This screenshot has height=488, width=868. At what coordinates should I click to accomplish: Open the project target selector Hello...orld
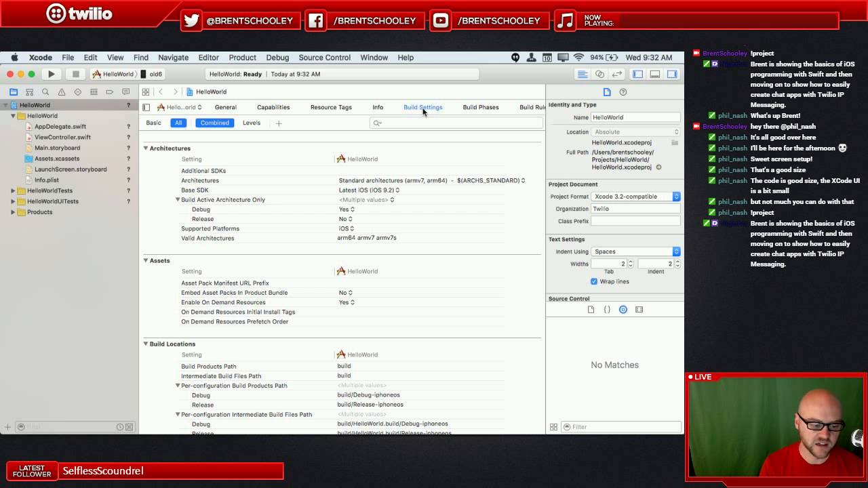coord(180,107)
